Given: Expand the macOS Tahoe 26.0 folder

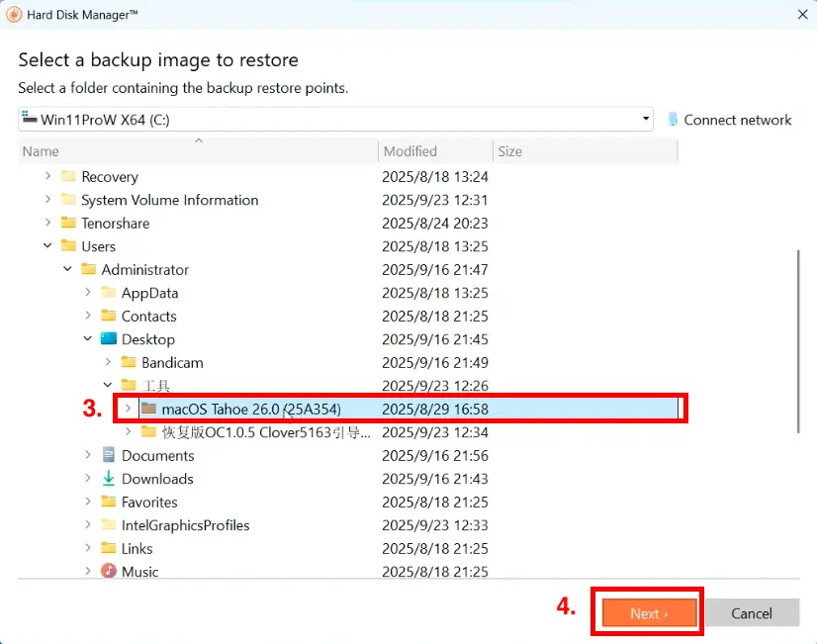Looking at the screenshot, I should pos(128,408).
